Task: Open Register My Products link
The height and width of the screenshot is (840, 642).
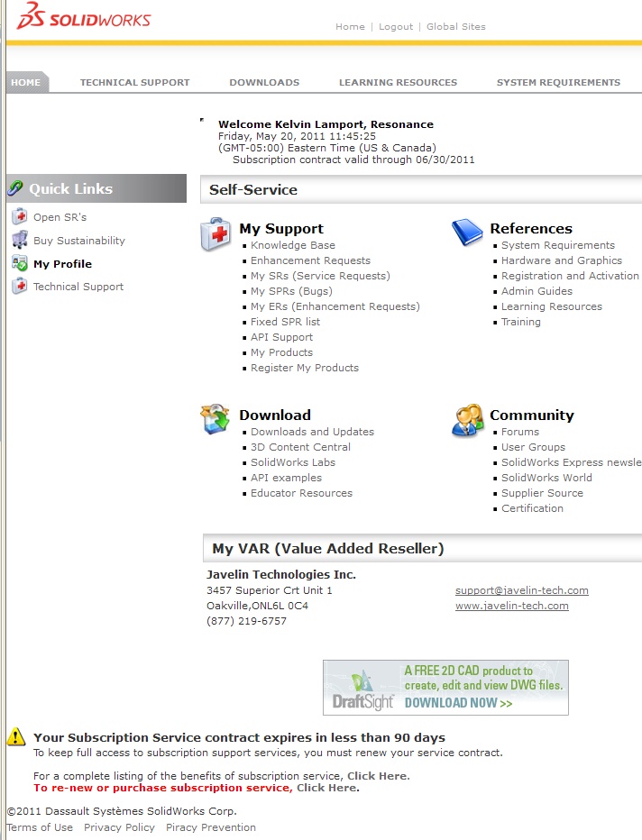Action: (305, 368)
